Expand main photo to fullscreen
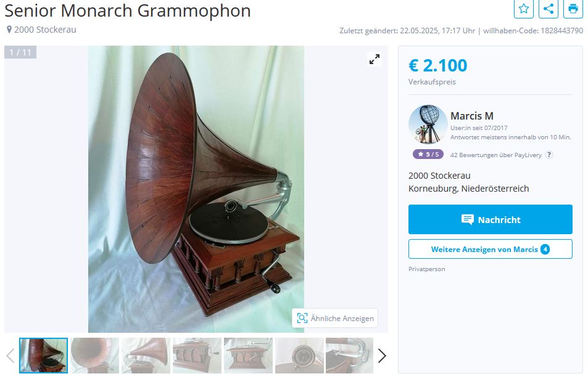Screen dimensions: 588x379 point(375,59)
